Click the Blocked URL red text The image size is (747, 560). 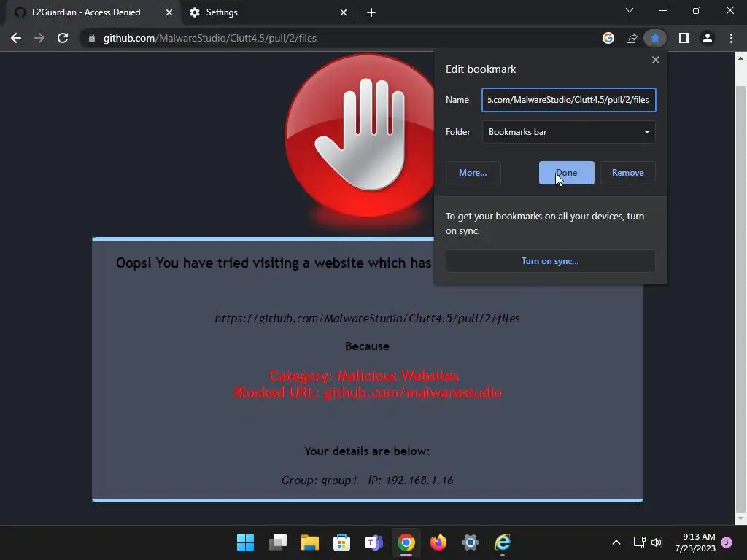tap(368, 392)
